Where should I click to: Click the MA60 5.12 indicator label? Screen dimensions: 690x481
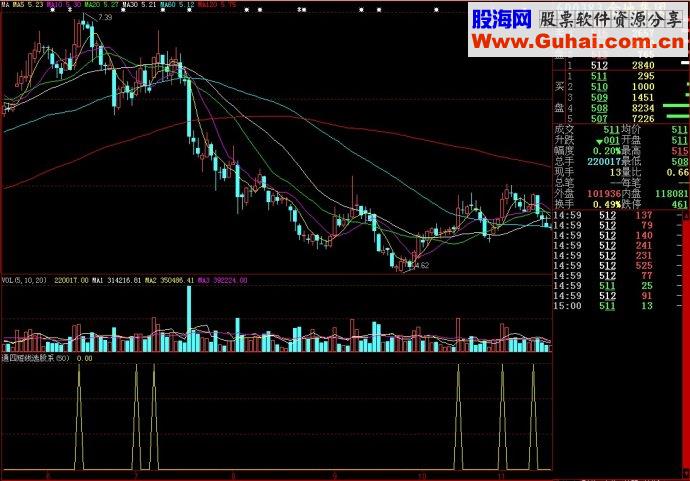[177, 5]
